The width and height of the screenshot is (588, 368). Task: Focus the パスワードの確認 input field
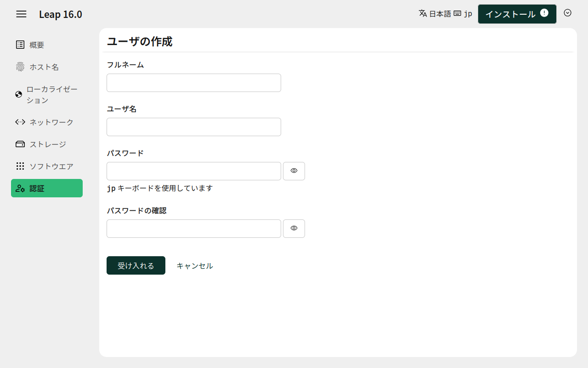coord(193,229)
